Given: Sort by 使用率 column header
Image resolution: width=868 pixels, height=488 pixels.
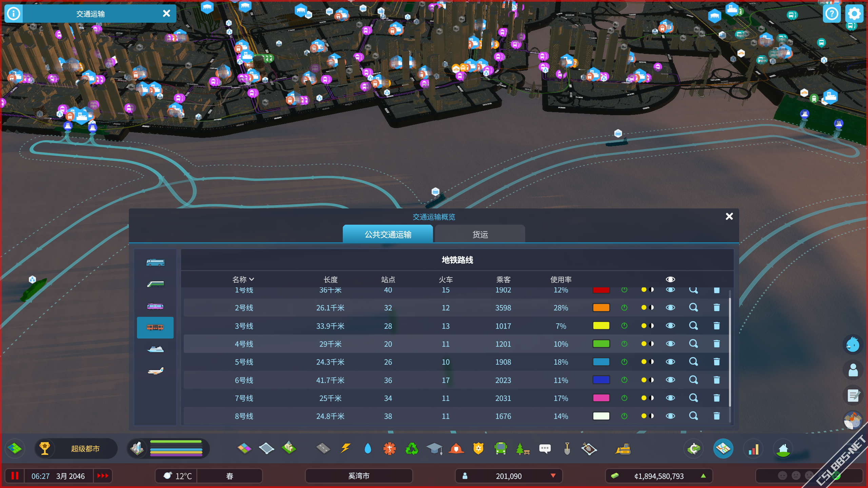Looking at the screenshot, I should 561,280.
